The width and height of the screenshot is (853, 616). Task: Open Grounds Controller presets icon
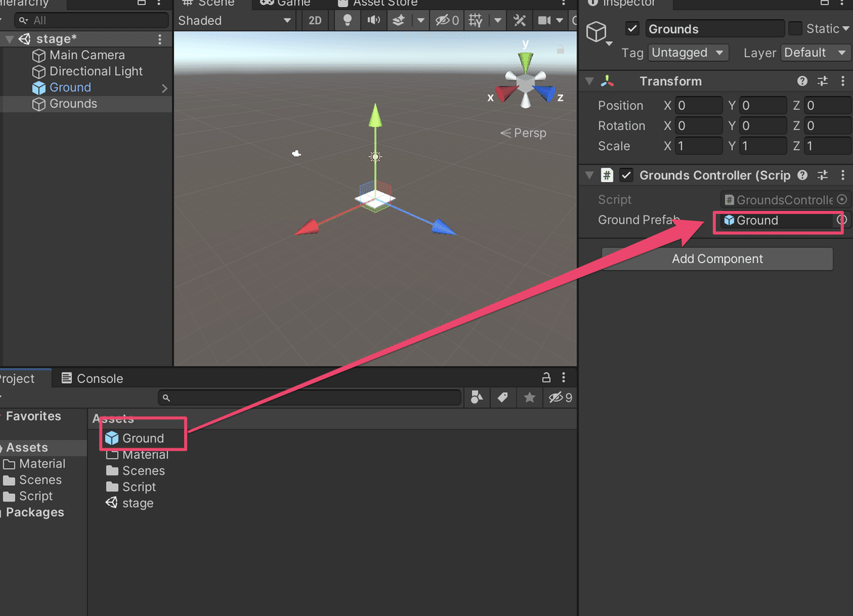pos(823,175)
